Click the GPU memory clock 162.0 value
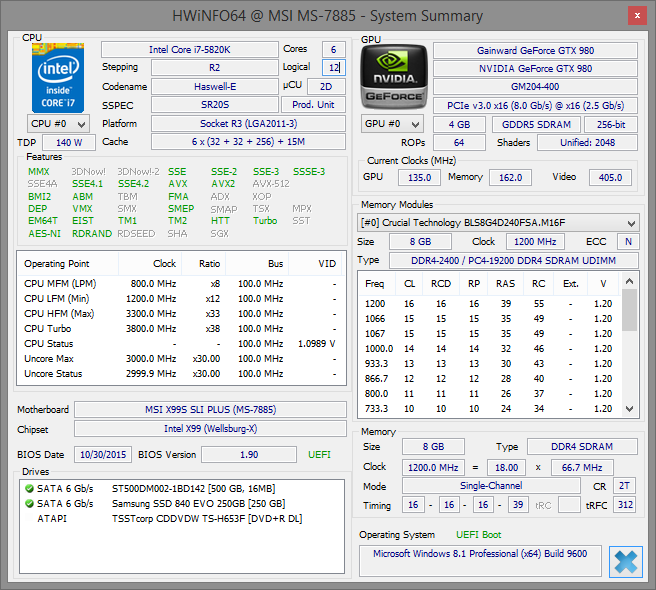 510,177
